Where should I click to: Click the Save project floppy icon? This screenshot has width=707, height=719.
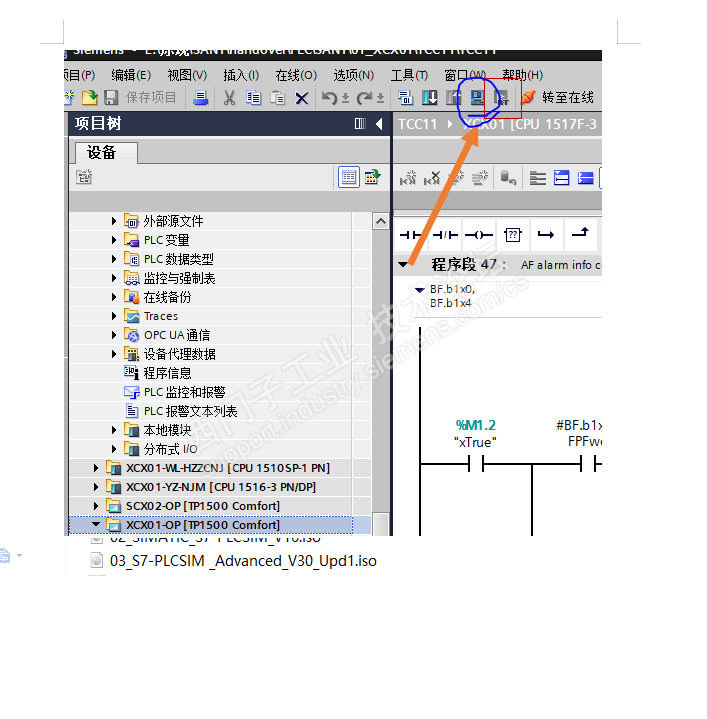[x=111, y=97]
